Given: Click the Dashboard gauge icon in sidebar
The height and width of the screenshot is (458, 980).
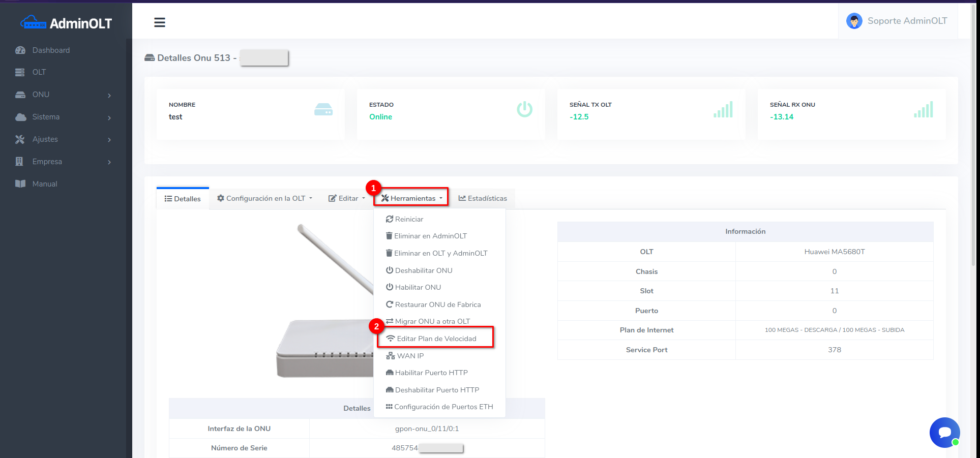Looking at the screenshot, I should [20, 50].
